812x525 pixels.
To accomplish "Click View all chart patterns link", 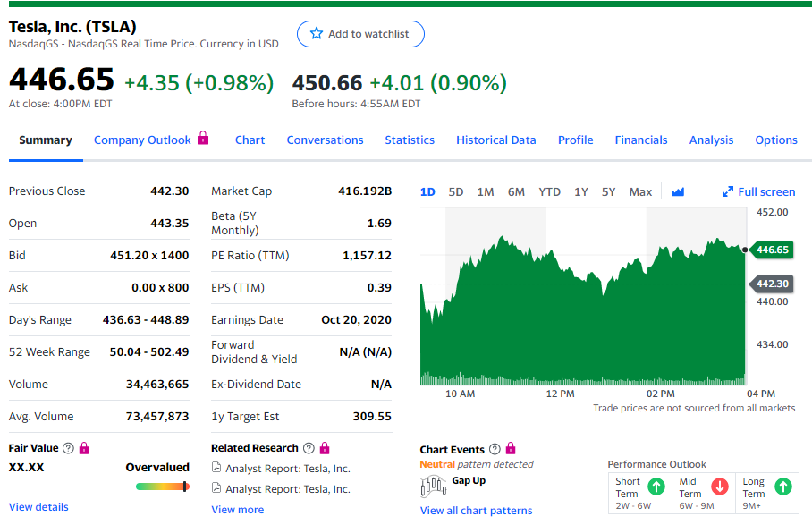I will [x=476, y=511].
